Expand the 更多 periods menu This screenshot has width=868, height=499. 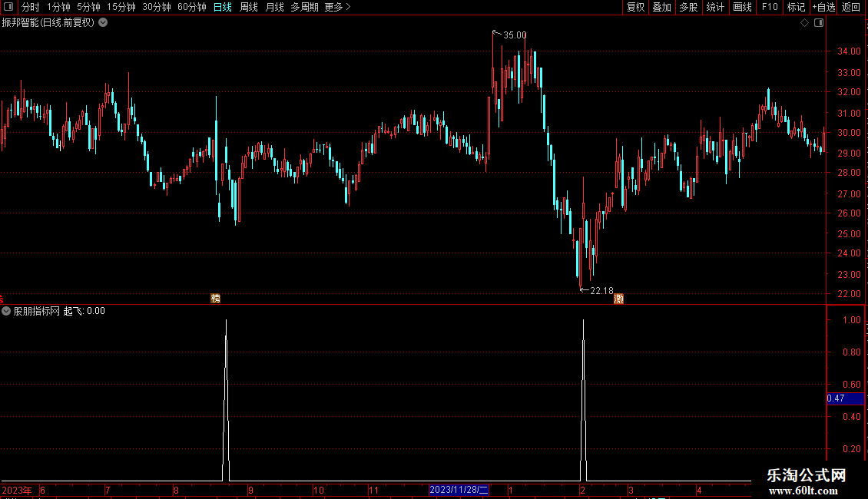point(338,7)
